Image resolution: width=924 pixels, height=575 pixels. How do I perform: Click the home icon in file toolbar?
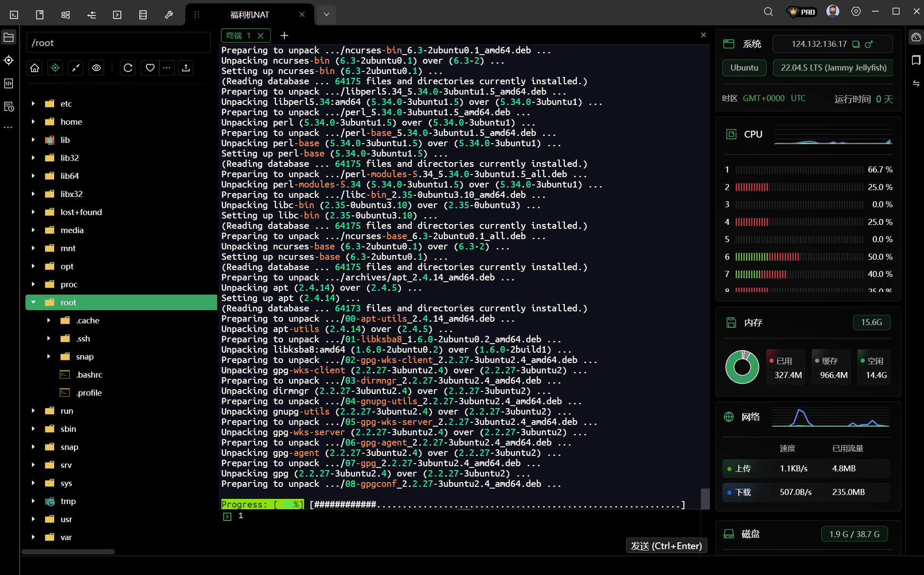coord(35,68)
